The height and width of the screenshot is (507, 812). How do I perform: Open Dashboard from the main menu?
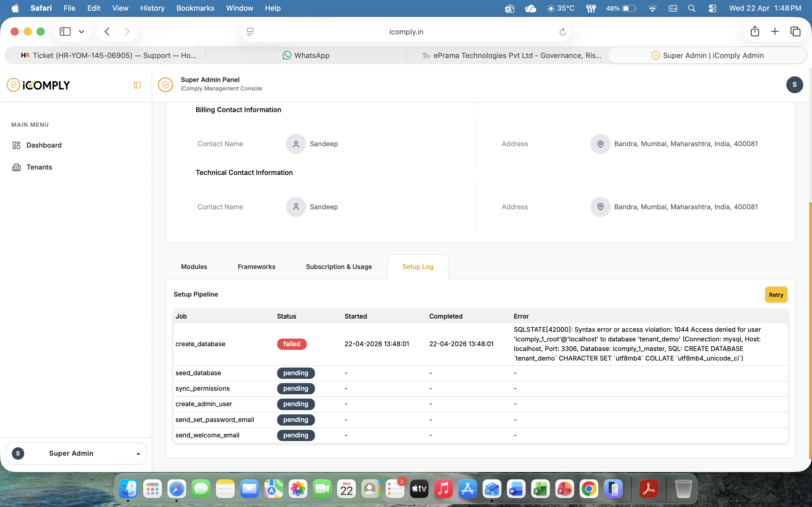pos(44,145)
